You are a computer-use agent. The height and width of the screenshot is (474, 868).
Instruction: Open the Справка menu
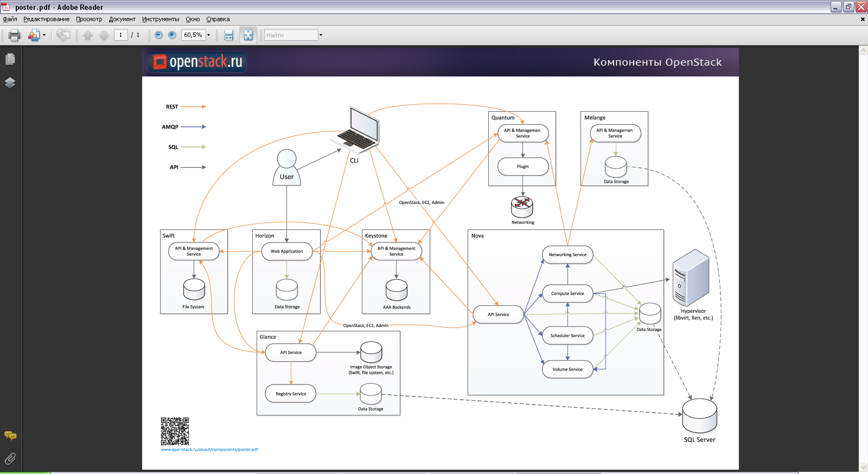218,19
